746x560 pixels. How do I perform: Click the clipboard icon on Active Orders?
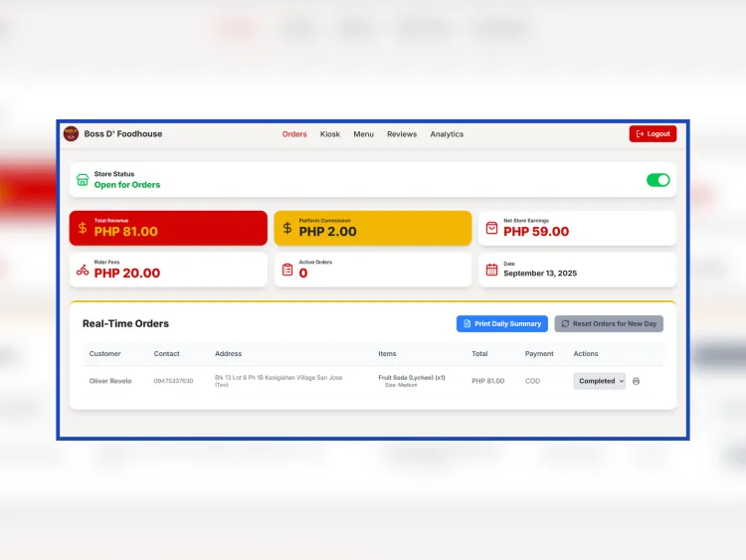point(287,270)
